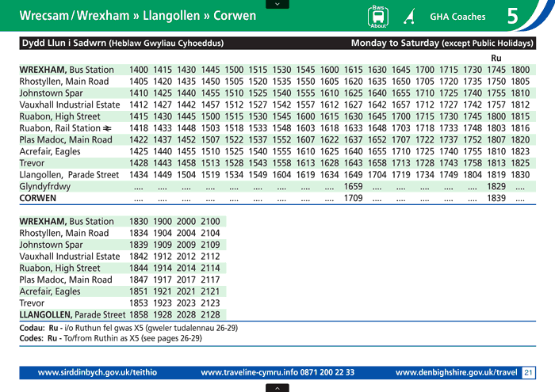The image size is (555, 392).
Task: Select WREXHAM, Bus Station row label in top table
Action: [x=67, y=70]
